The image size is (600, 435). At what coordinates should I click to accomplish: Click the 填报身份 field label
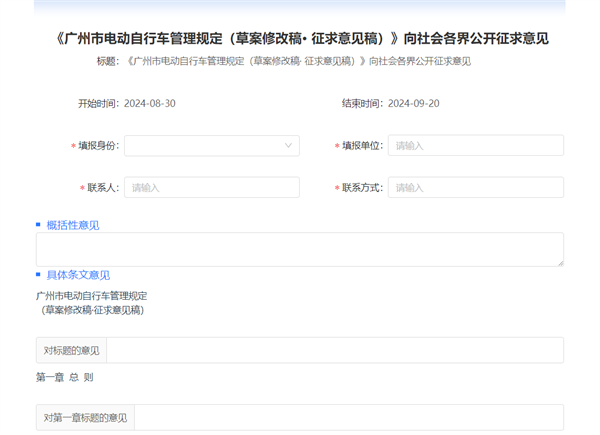(x=98, y=146)
